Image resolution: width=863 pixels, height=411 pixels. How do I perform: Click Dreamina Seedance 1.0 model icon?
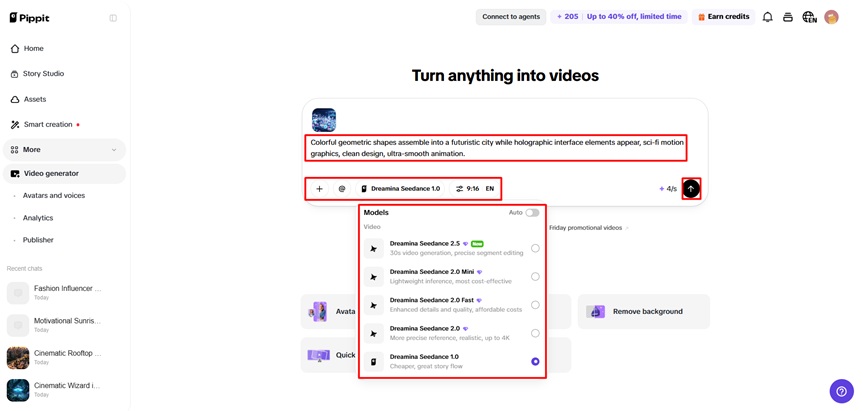click(x=374, y=361)
